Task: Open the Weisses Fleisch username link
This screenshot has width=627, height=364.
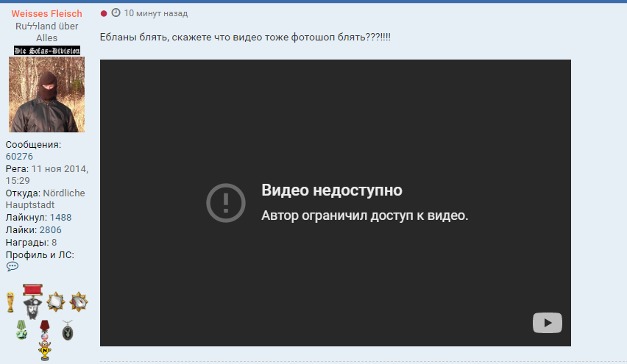Action: tap(46, 13)
